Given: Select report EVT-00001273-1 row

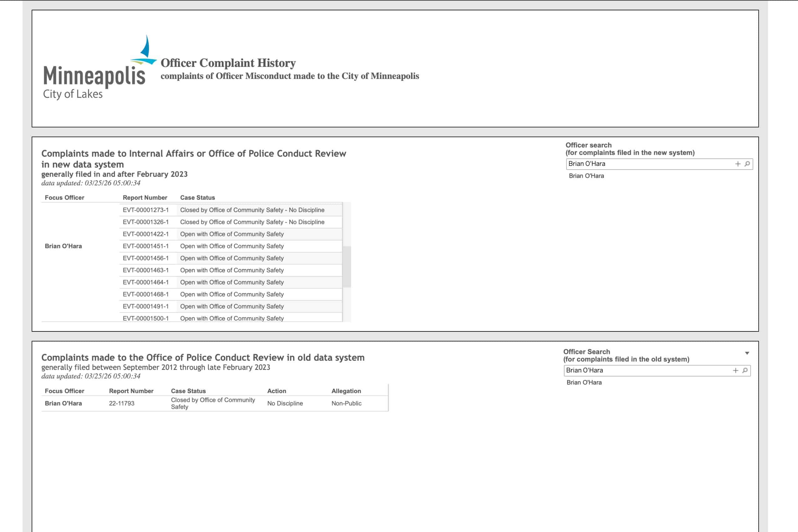Looking at the screenshot, I should [x=146, y=210].
